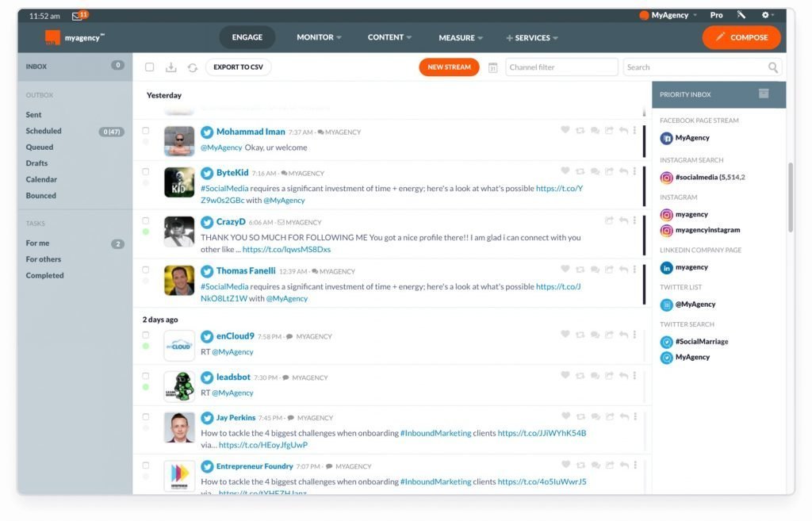This screenshot has height=521, width=812.
Task: Open the Measure dropdown
Action: pos(461,38)
